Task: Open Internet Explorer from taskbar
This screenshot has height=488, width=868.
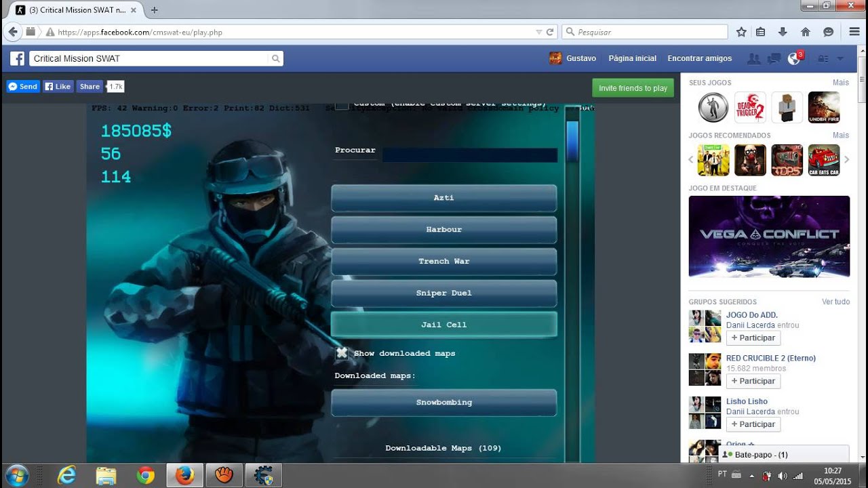Action: pyautogui.click(x=66, y=476)
